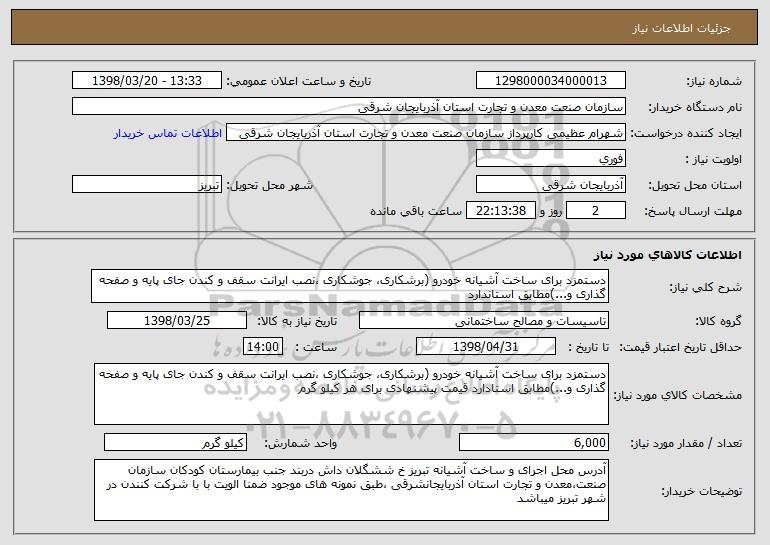This screenshot has height=545, width=770.
Task: Click the گروه کالا label
Action: click(718, 321)
